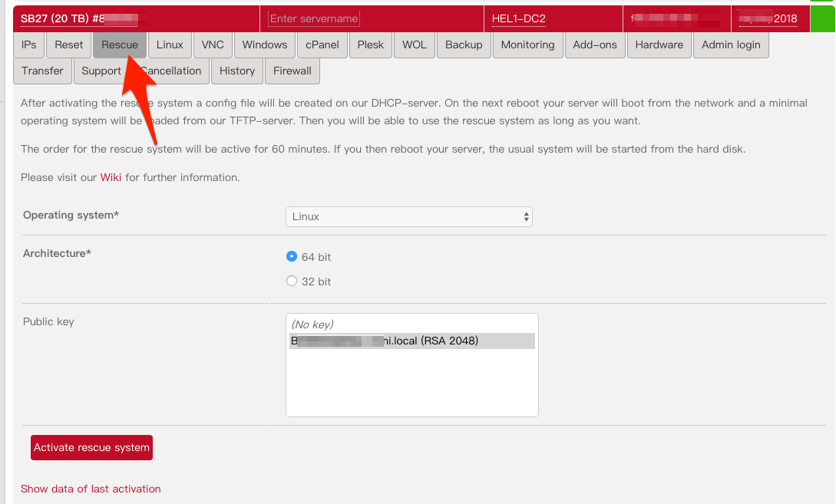This screenshot has height=504, width=836.
Task: Choose 32 bit architecture
Action: pyautogui.click(x=292, y=282)
